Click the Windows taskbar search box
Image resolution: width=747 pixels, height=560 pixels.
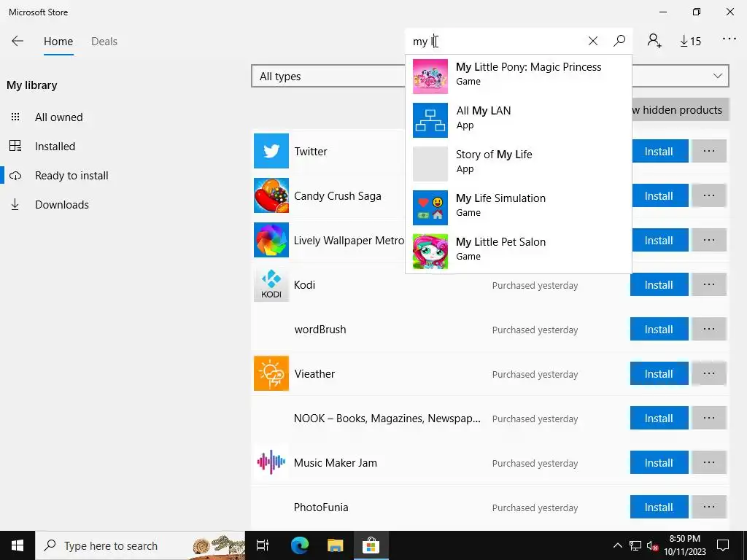[x=140, y=545]
